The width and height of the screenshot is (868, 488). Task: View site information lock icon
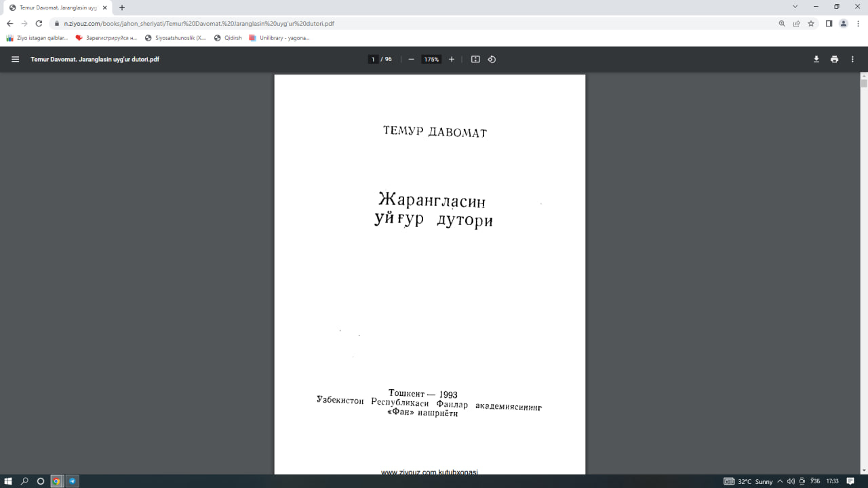(x=57, y=23)
